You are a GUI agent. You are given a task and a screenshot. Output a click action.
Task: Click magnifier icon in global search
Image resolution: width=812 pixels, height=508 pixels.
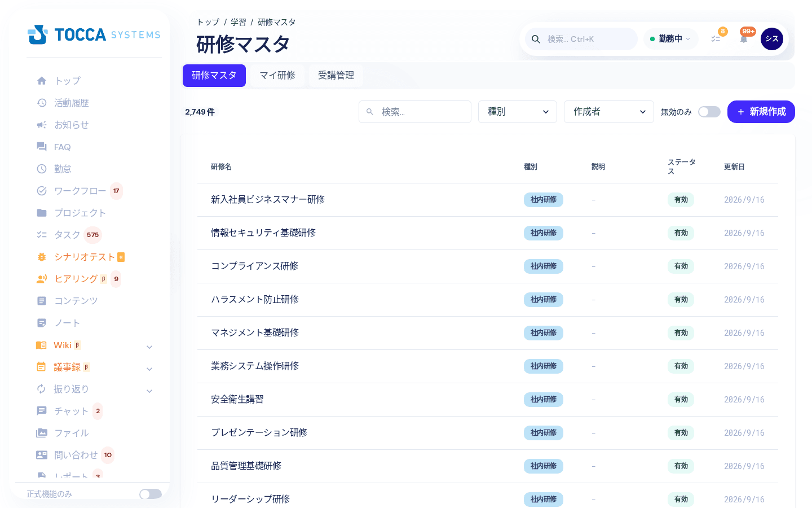(536, 39)
